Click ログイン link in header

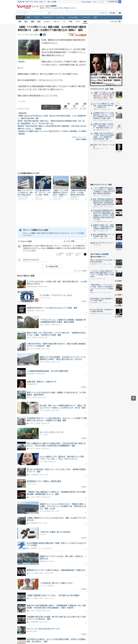coord(42,8)
